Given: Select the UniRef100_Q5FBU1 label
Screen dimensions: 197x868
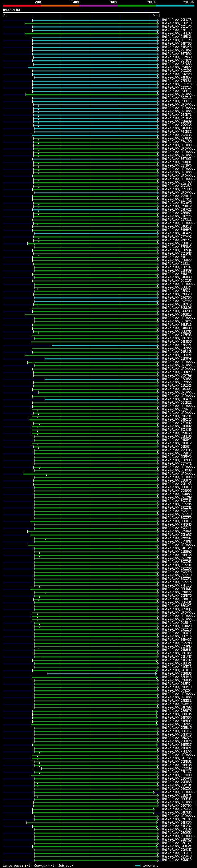Looking at the screenshot, I should (x=176, y=762).
